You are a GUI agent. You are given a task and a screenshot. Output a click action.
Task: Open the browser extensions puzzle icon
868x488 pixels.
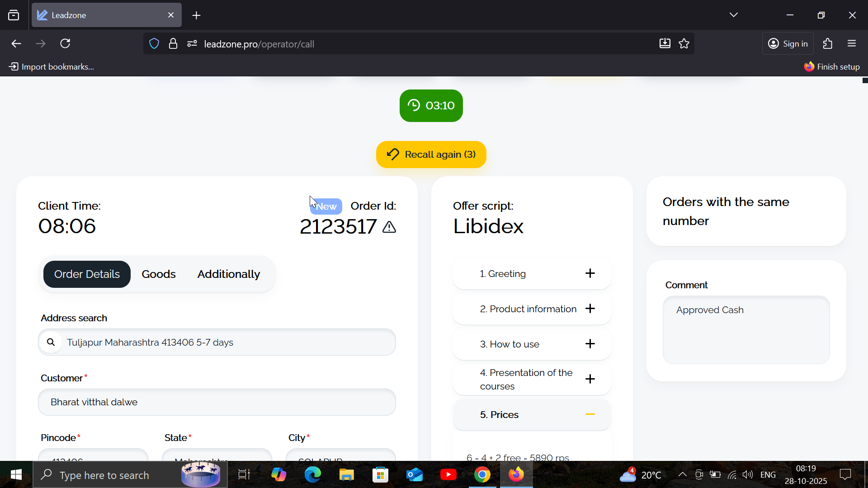[828, 44]
